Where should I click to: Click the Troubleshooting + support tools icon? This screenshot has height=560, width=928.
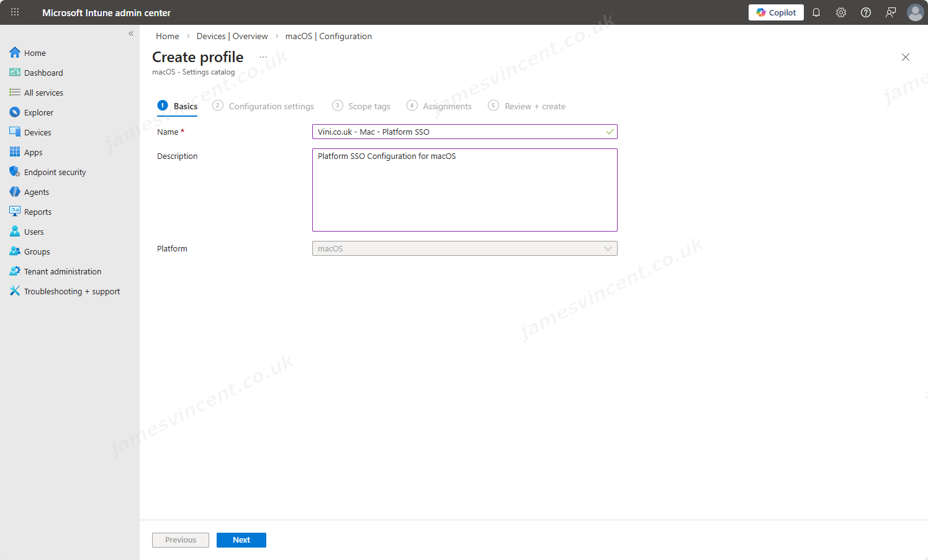point(15,291)
